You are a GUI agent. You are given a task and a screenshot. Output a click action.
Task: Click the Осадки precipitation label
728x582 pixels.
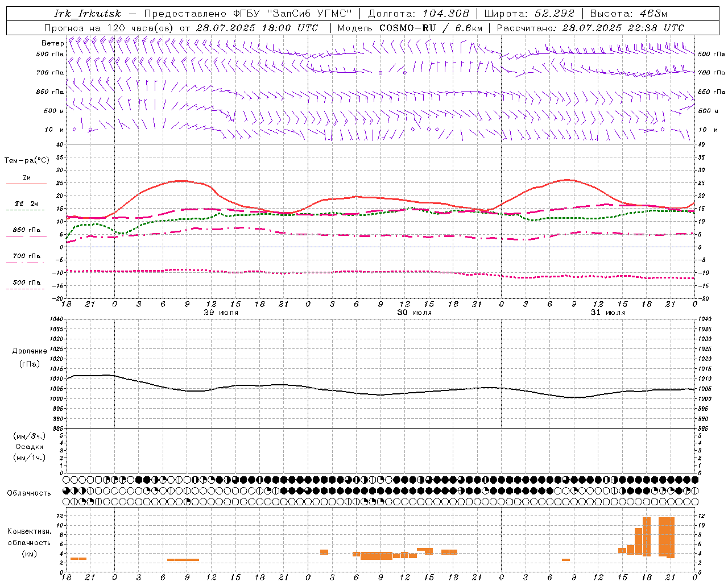[x=30, y=447]
